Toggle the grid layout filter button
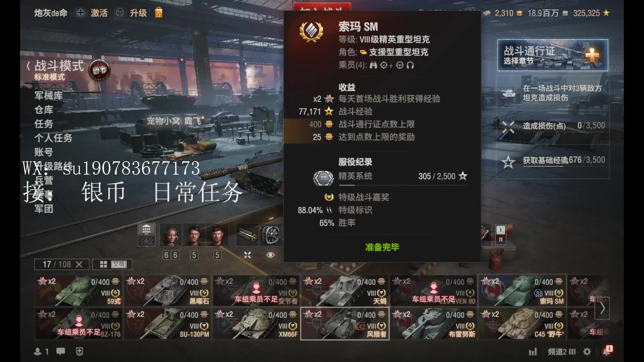The width and height of the screenshot is (644, 362). coord(112,264)
